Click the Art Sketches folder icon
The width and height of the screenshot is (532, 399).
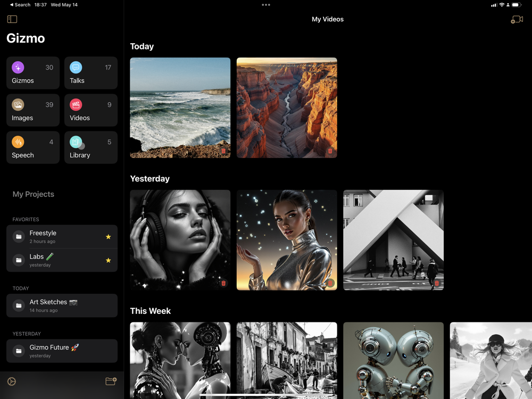19,306
